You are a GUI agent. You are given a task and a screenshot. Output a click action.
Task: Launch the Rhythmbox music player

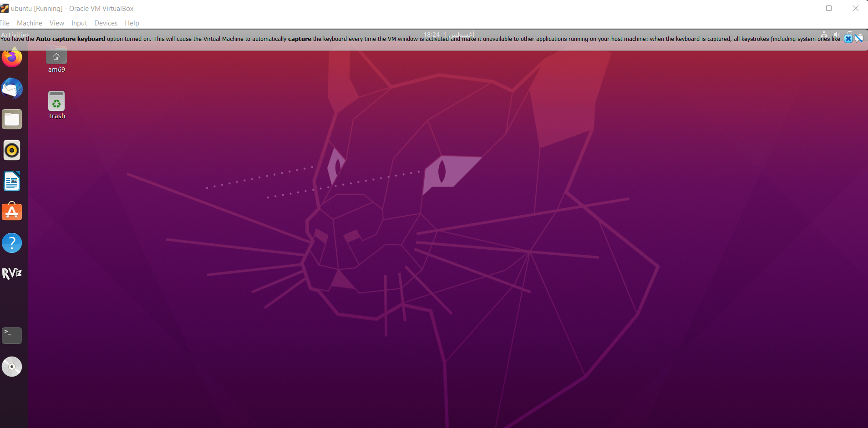(x=12, y=150)
